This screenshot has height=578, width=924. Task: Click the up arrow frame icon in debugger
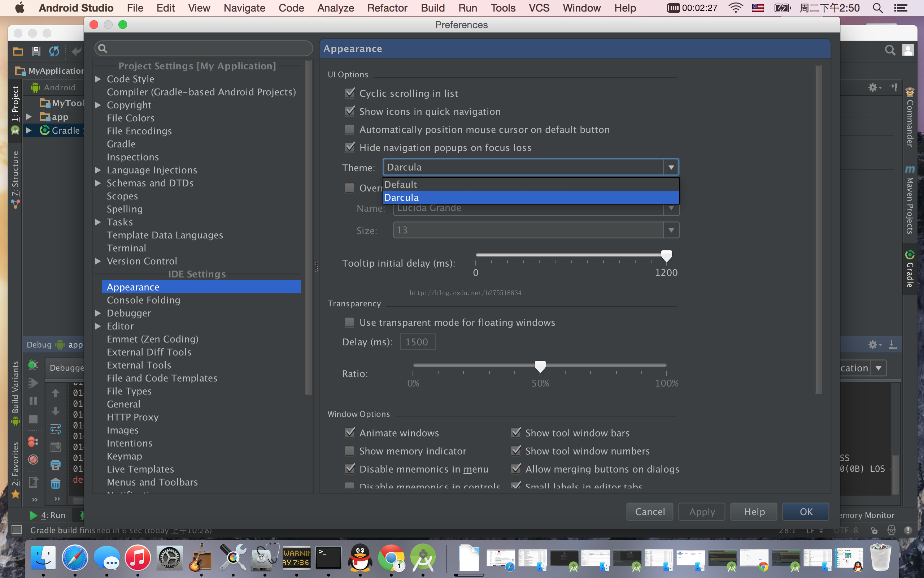(55, 393)
